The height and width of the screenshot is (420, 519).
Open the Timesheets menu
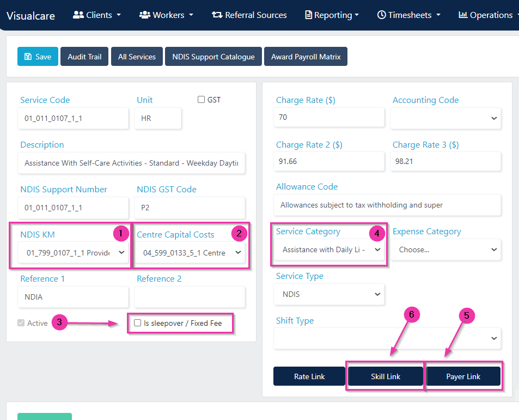(x=409, y=15)
